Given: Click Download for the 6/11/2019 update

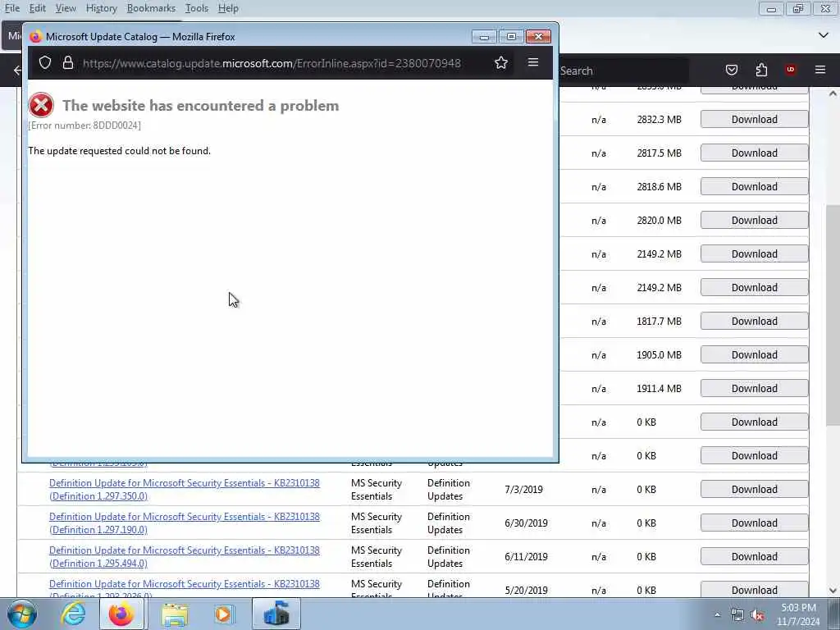Looking at the screenshot, I should (x=755, y=557).
